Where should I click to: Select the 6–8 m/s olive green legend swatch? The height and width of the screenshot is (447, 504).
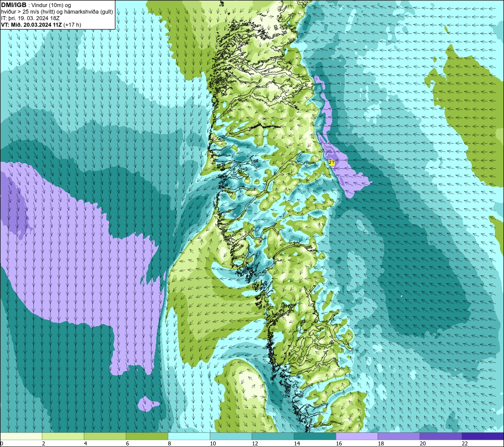(x=147, y=436)
